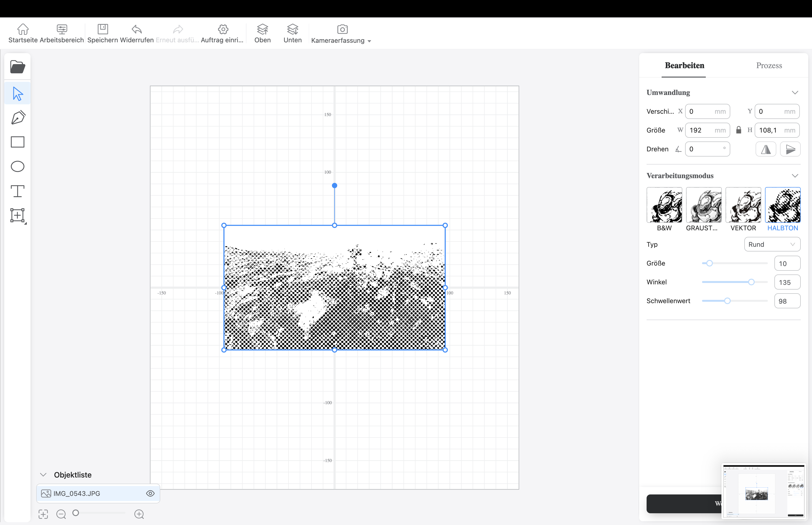812x525 pixels.
Task: Select the Pen drawing tool
Action: tap(18, 117)
